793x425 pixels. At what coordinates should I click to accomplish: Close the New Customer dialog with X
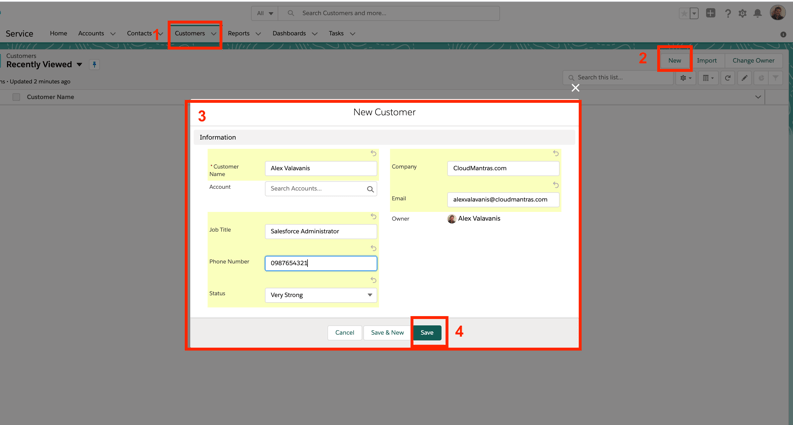point(575,88)
